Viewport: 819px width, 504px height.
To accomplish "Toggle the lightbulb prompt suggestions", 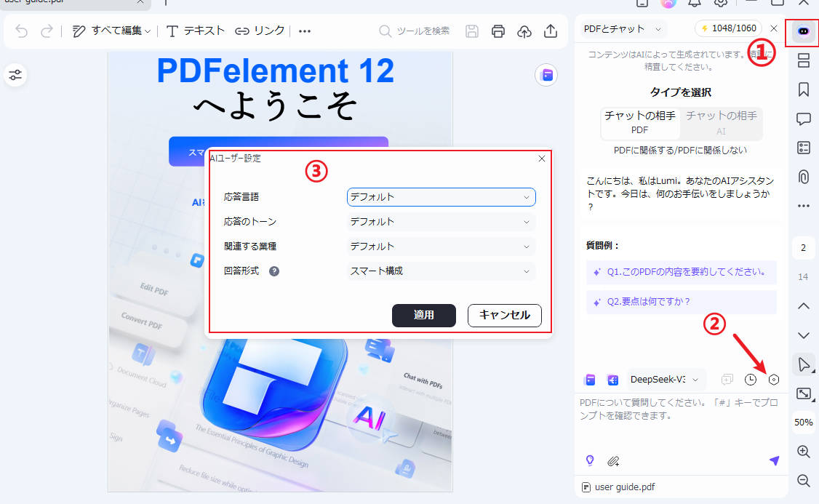I will (590, 460).
